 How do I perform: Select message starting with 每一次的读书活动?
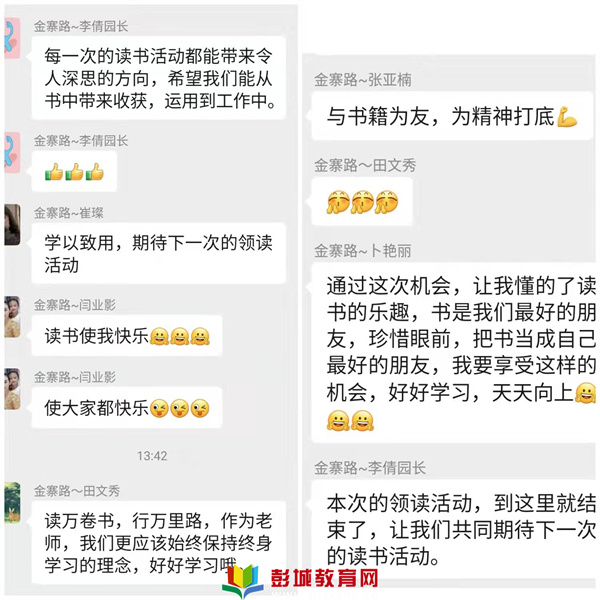click(159, 78)
